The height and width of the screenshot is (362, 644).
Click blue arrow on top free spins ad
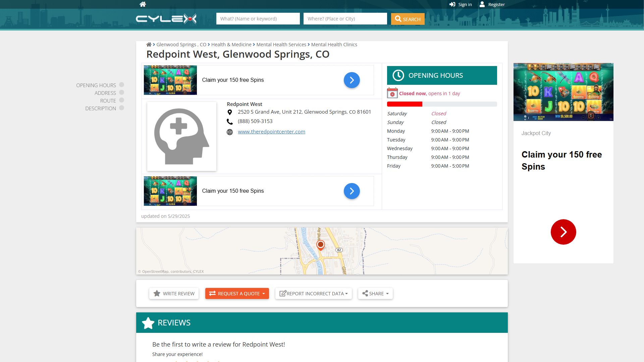352,80
